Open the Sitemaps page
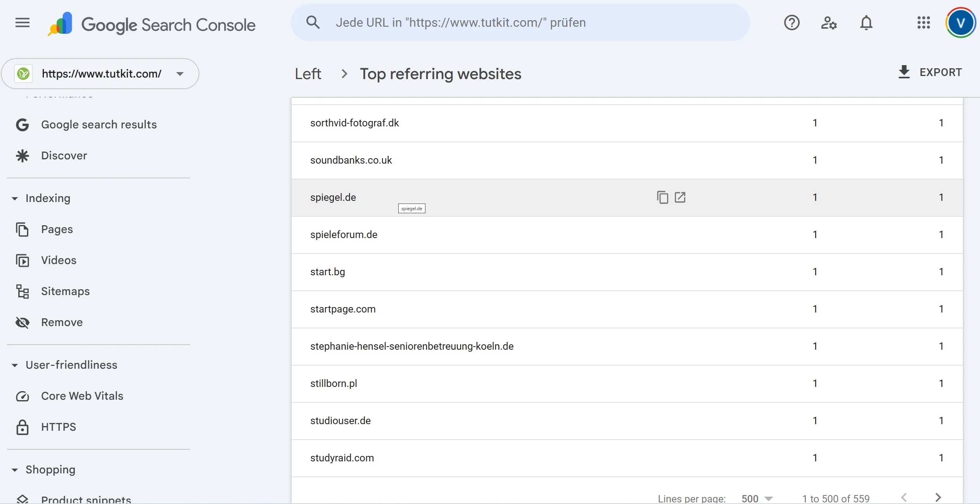980x504 pixels. coord(65,291)
